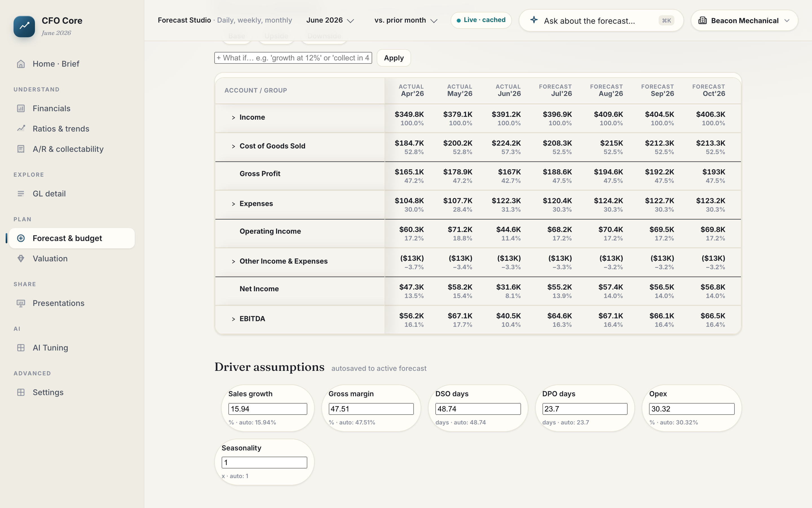This screenshot has height=508, width=812.
Task: Click the Forecast & budget plus-circle icon
Action: point(21,238)
